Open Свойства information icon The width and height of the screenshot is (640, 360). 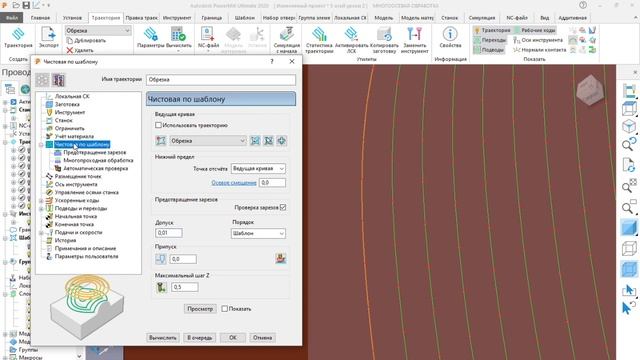[x=450, y=35]
